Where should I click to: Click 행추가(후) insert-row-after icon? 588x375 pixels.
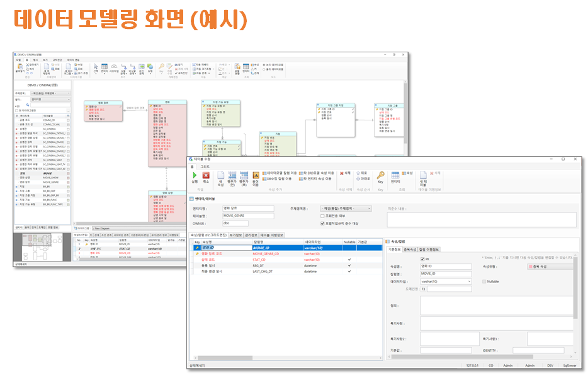[244, 175]
